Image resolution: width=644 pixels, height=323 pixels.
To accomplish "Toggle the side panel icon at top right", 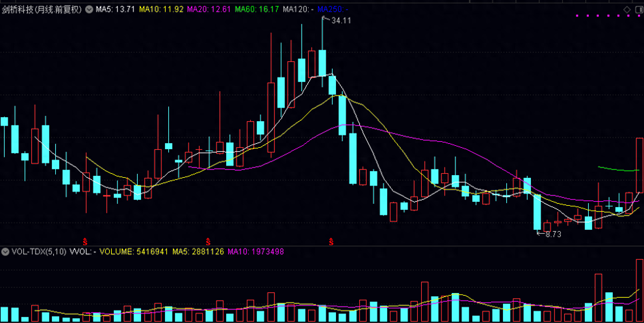I will click(x=639, y=10).
